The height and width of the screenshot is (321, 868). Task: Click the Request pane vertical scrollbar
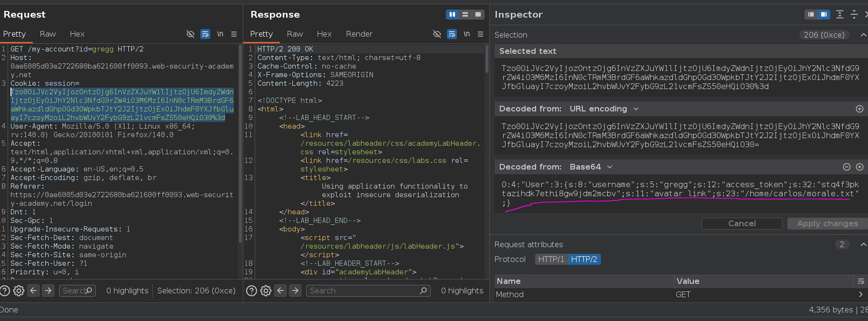tap(240, 143)
